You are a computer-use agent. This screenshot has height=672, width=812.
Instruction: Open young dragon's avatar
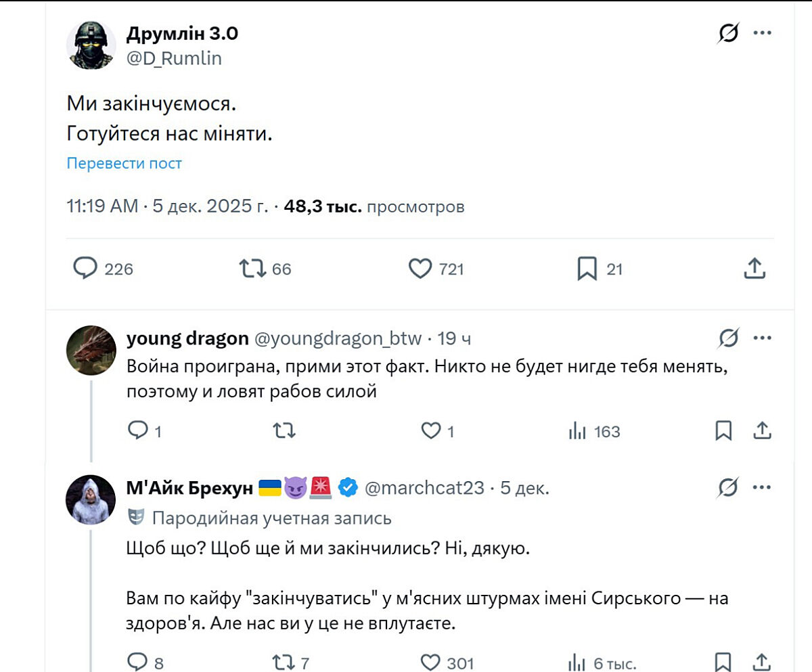coord(91,351)
